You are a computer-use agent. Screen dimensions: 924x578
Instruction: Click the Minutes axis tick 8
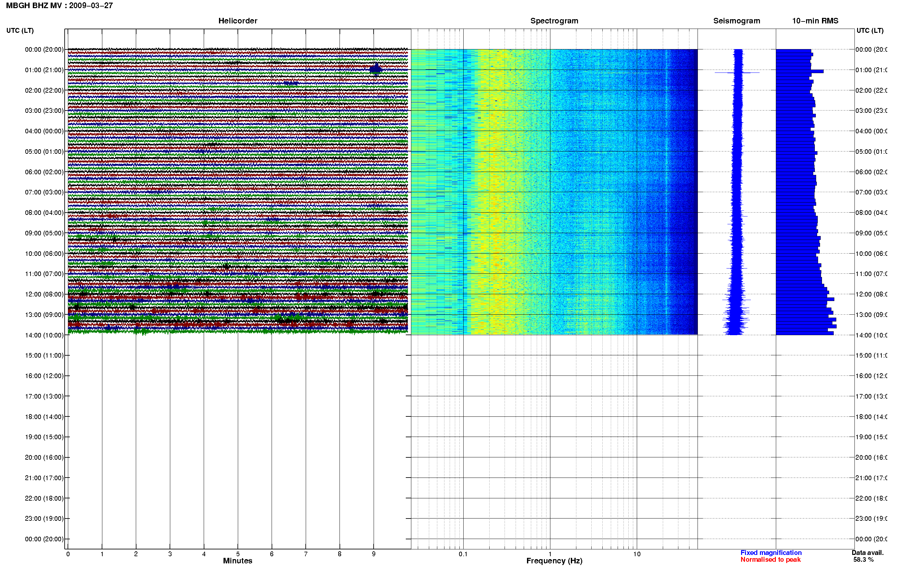[x=340, y=554]
